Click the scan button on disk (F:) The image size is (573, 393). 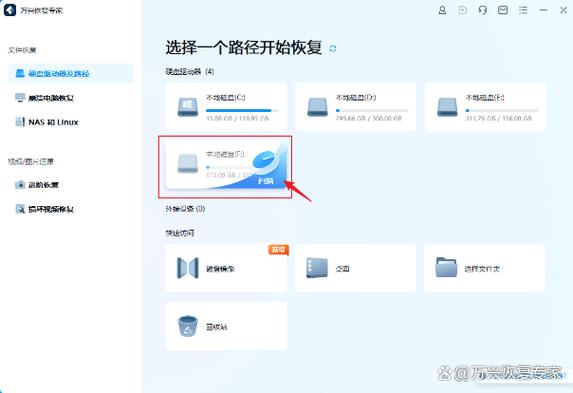(266, 181)
